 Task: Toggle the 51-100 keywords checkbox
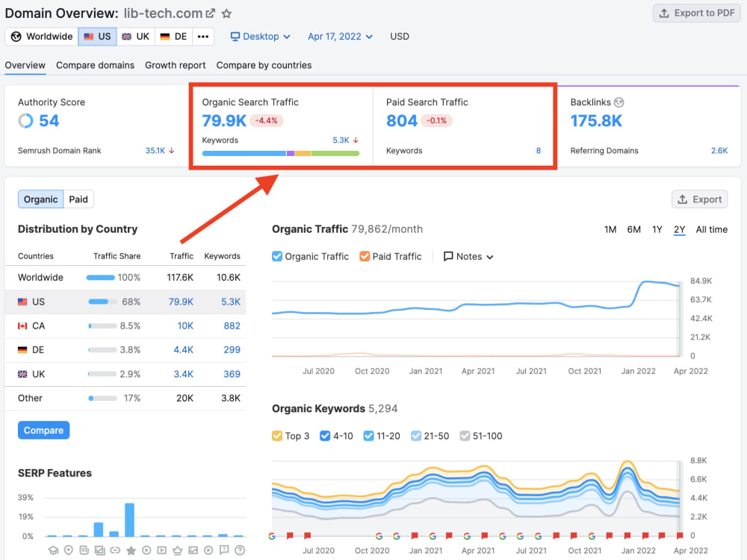(465, 436)
